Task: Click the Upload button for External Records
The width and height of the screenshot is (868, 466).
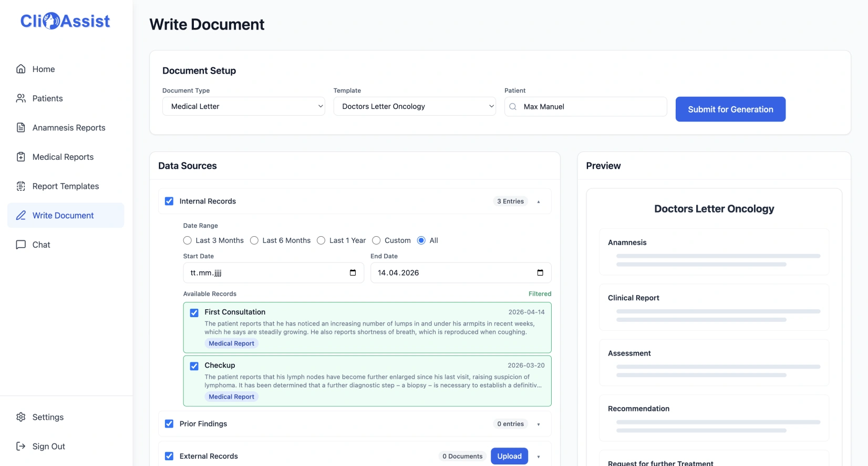Action: (x=509, y=456)
